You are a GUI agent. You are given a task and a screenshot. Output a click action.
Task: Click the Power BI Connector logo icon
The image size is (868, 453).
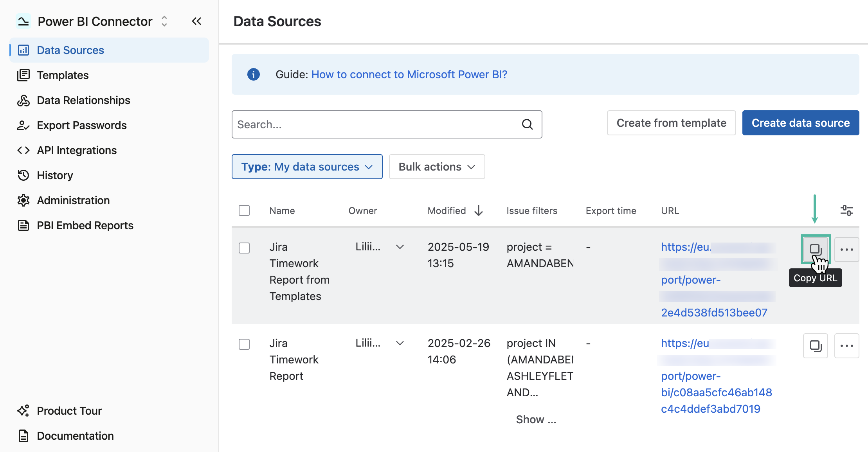pyautogui.click(x=23, y=21)
